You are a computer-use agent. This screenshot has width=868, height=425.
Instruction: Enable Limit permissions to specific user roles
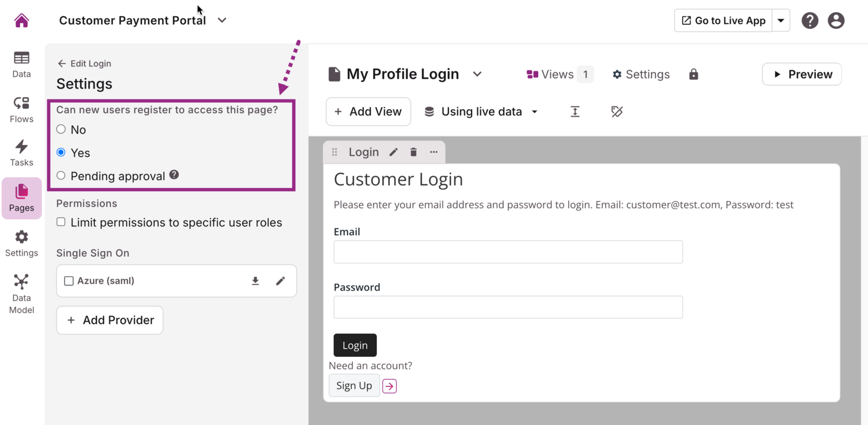click(x=61, y=223)
